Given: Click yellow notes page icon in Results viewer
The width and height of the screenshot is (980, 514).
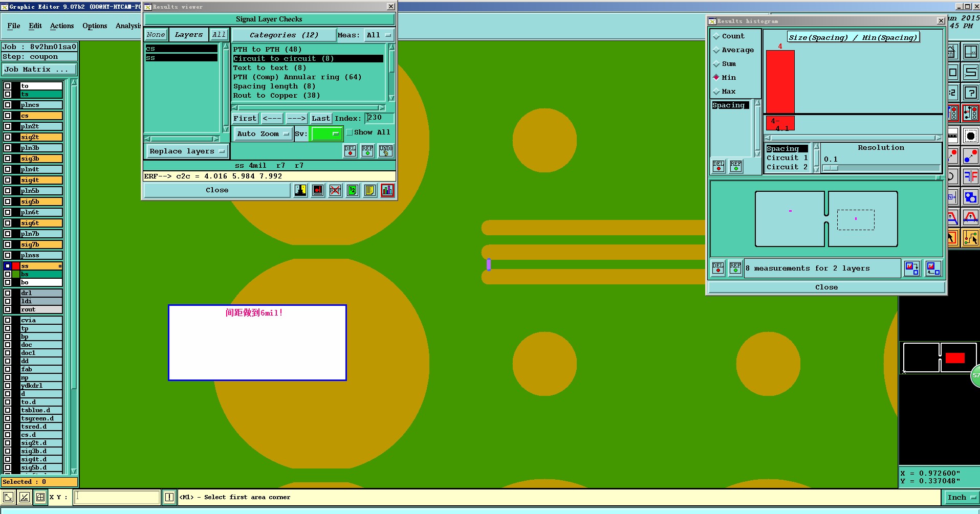Looking at the screenshot, I should tap(370, 190).
